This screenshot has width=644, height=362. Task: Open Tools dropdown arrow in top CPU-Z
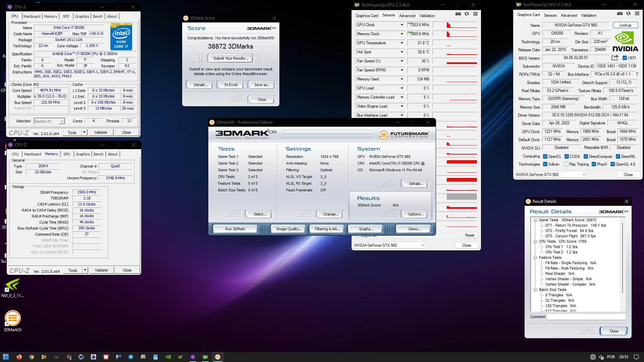[84, 132]
